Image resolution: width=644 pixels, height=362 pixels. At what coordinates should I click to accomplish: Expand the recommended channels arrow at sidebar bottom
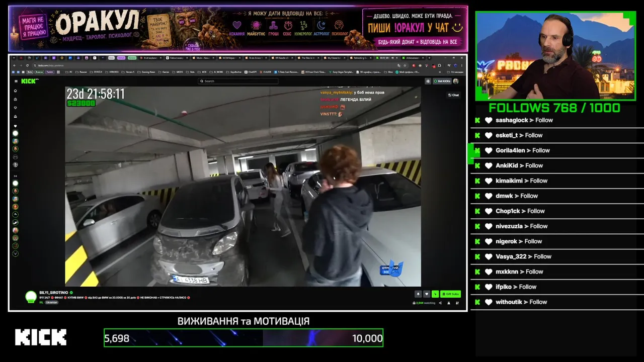(x=16, y=253)
